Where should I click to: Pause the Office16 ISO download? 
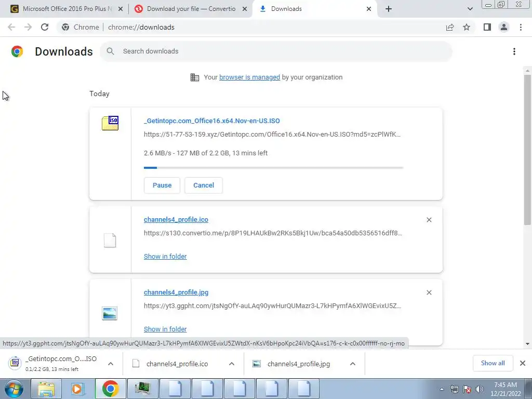[162, 185]
